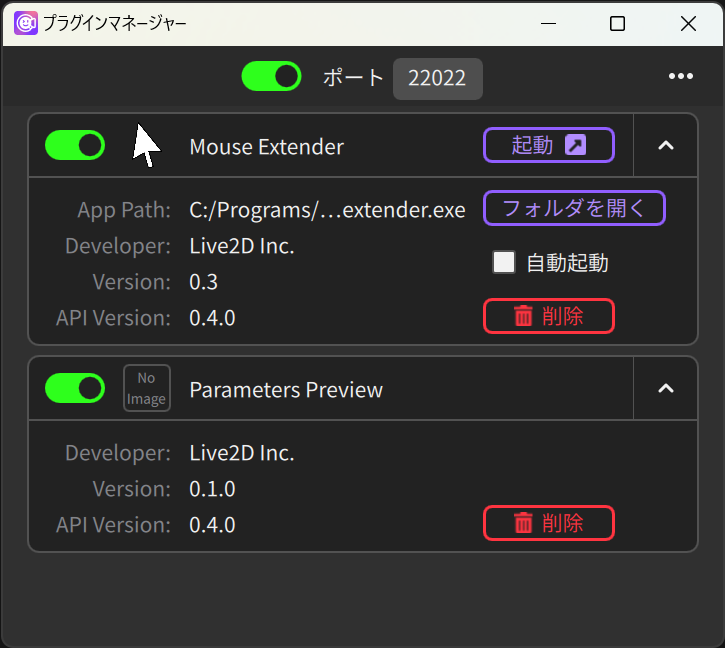Click the port number field 22022
The width and height of the screenshot is (725, 648).
pos(437,78)
